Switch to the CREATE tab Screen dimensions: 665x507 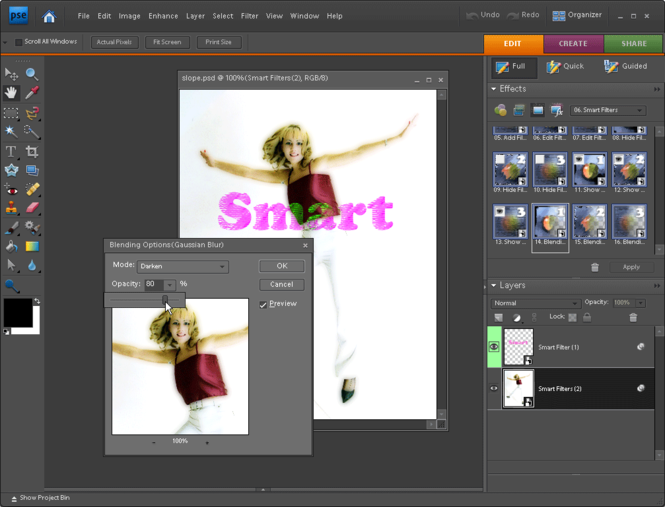(573, 43)
